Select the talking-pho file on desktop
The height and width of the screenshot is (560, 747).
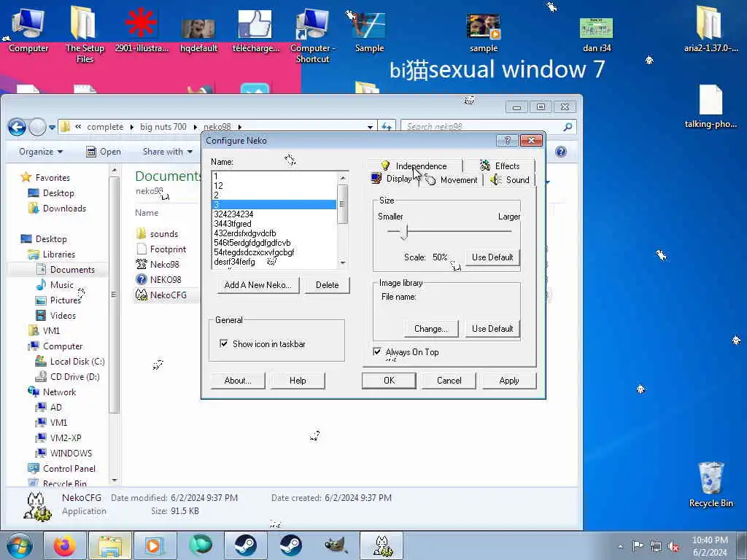point(711,106)
